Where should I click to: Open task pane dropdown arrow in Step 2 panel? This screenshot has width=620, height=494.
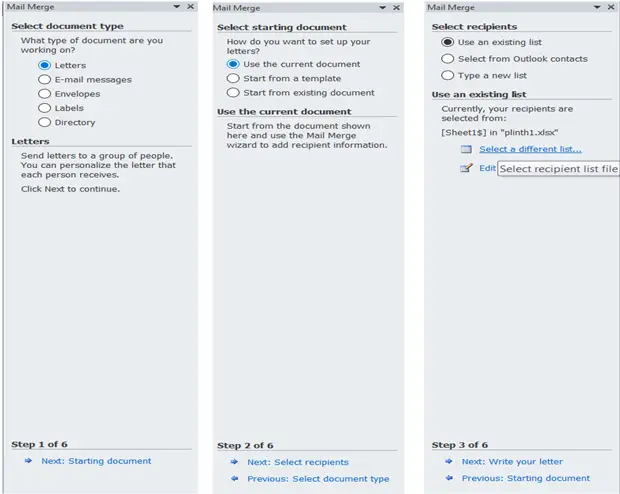382,8
